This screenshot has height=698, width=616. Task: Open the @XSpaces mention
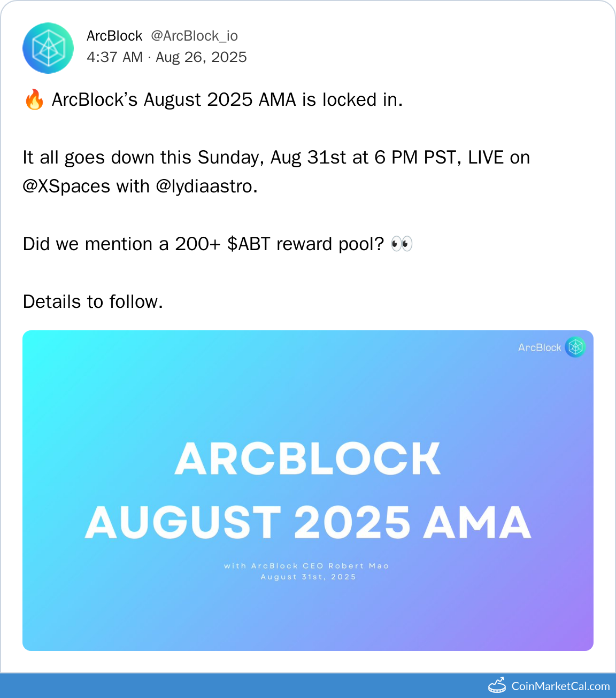(x=66, y=187)
